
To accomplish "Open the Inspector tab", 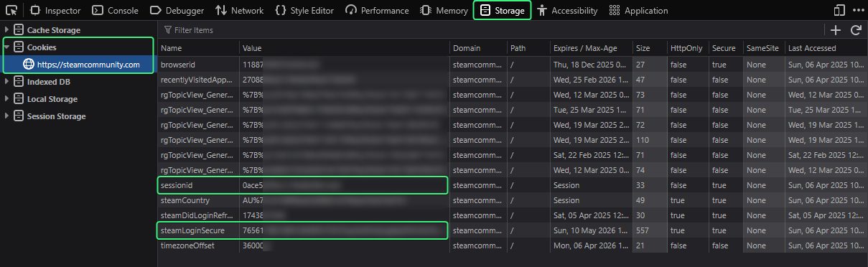I will pos(55,11).
